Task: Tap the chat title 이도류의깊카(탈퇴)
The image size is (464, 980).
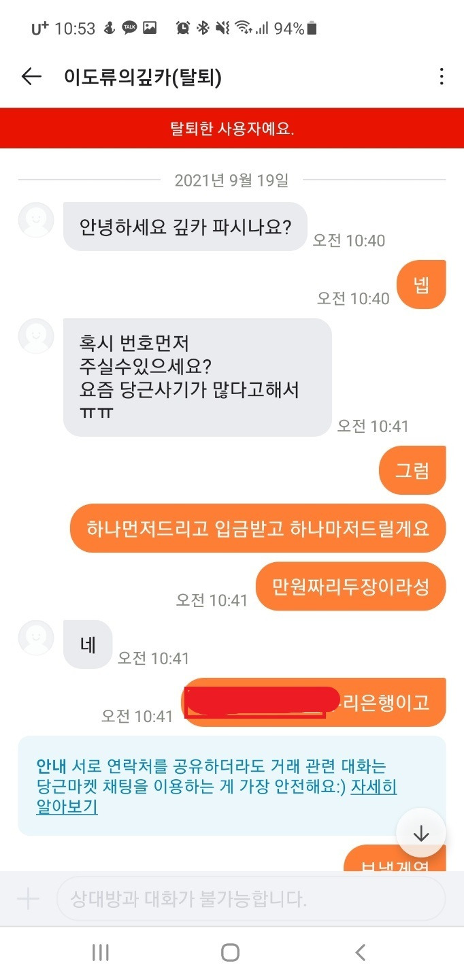Action: click(143, 77)
